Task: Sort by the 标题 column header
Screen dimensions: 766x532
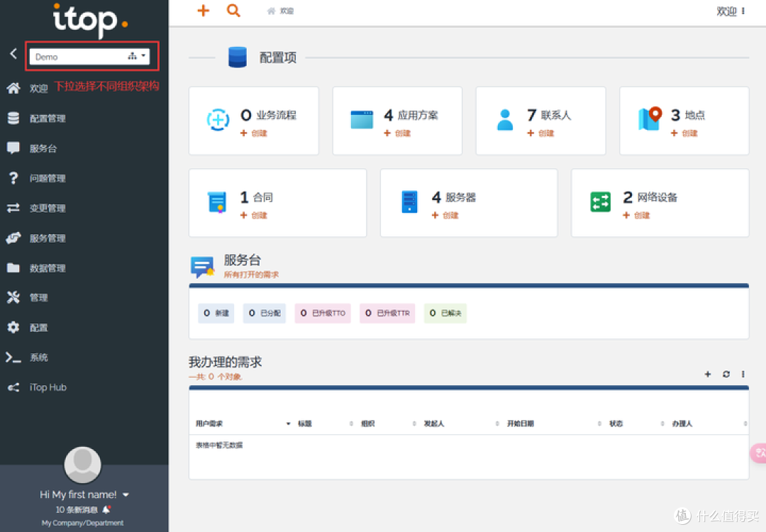Action: tap(305, 423)
